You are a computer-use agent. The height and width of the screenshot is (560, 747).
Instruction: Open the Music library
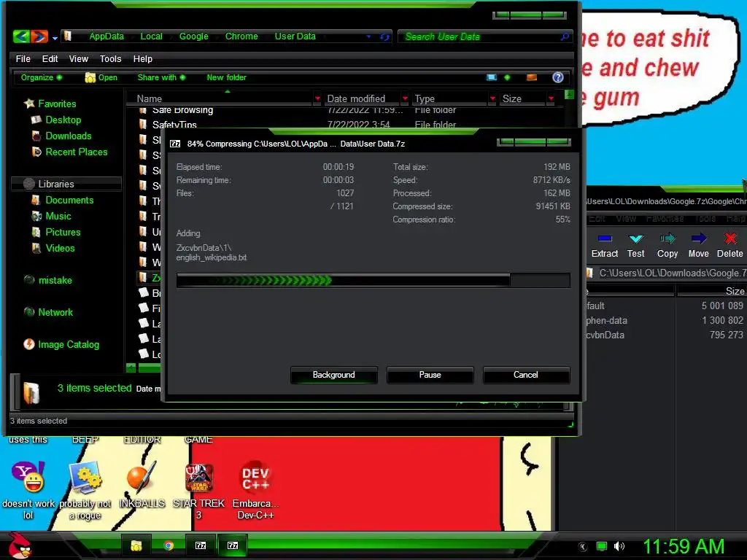(x=58, y=216)
